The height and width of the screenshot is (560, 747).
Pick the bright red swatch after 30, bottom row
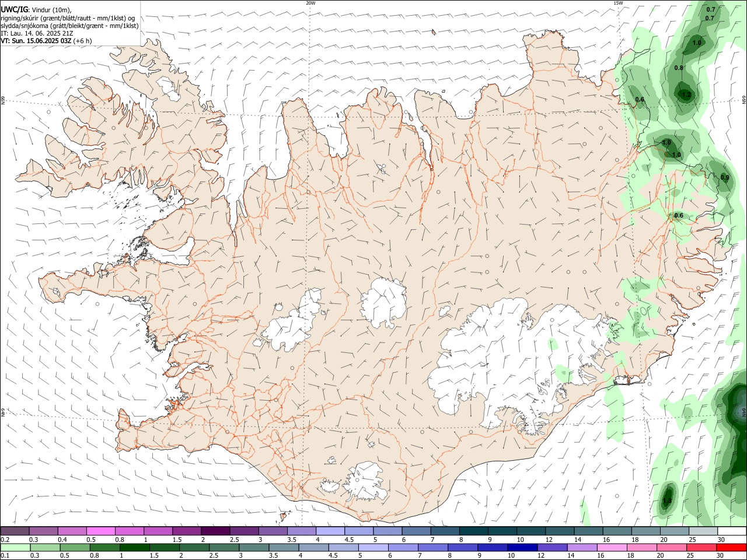pyautogui.click(x=731, y=548)
